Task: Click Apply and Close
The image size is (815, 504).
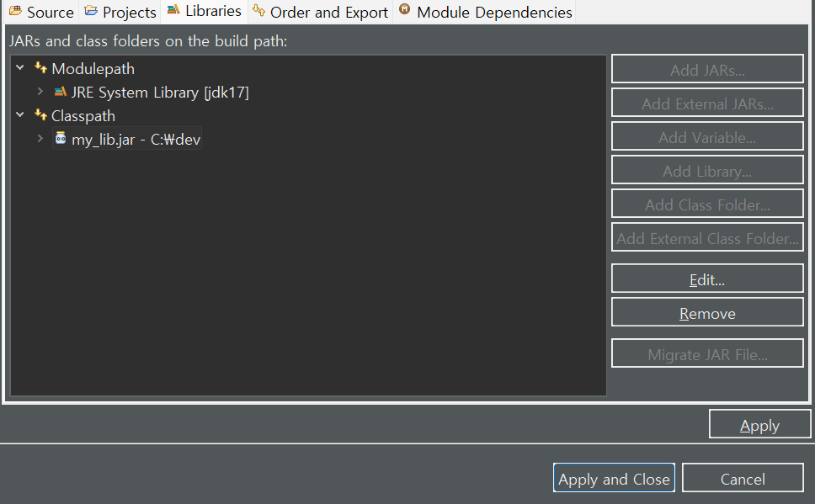Action: (x=614, y=478)
